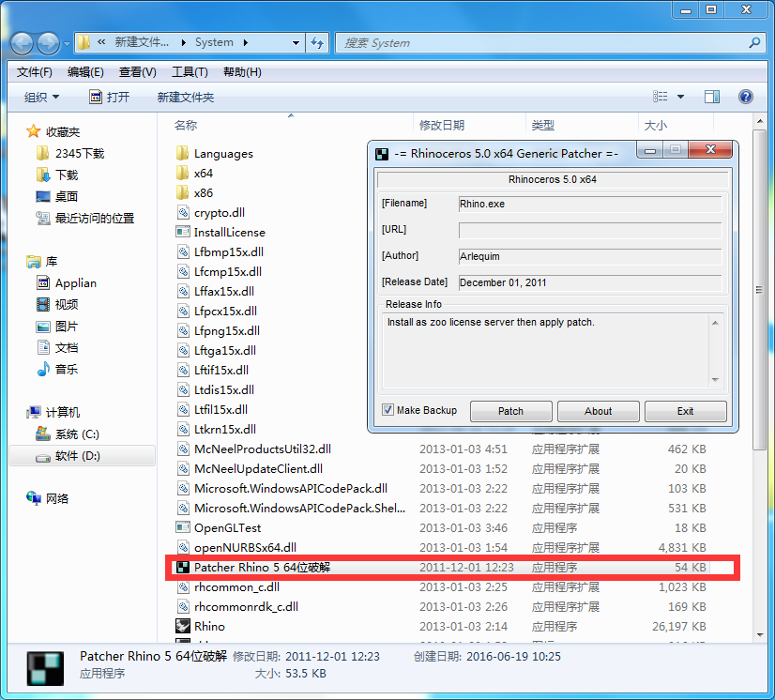Select McNeelUpdateClient.dll file
775x700 pixels.
258,468
